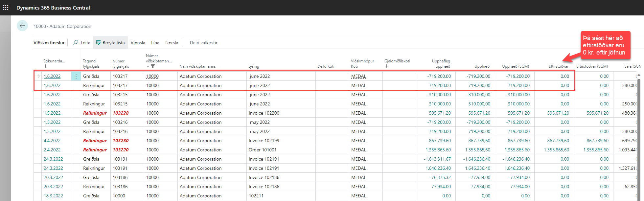Image resolution: width=644 pixels, height=201 pixels.
Task: Select the MEÐAL cell in first row
Action: click(x=358, y=76)
